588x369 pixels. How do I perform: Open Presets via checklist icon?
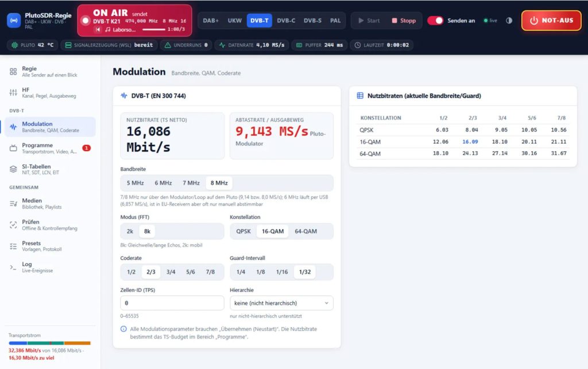[x=13, y=246]
